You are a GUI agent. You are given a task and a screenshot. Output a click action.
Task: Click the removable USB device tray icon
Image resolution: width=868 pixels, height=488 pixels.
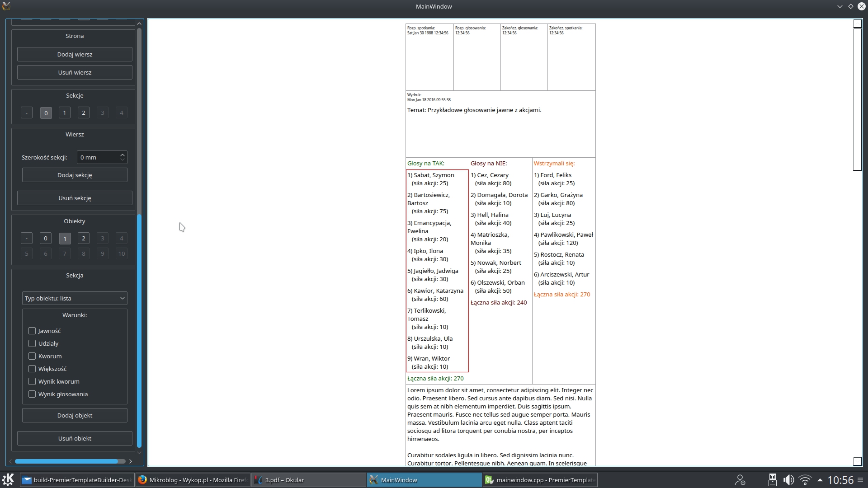772,480
